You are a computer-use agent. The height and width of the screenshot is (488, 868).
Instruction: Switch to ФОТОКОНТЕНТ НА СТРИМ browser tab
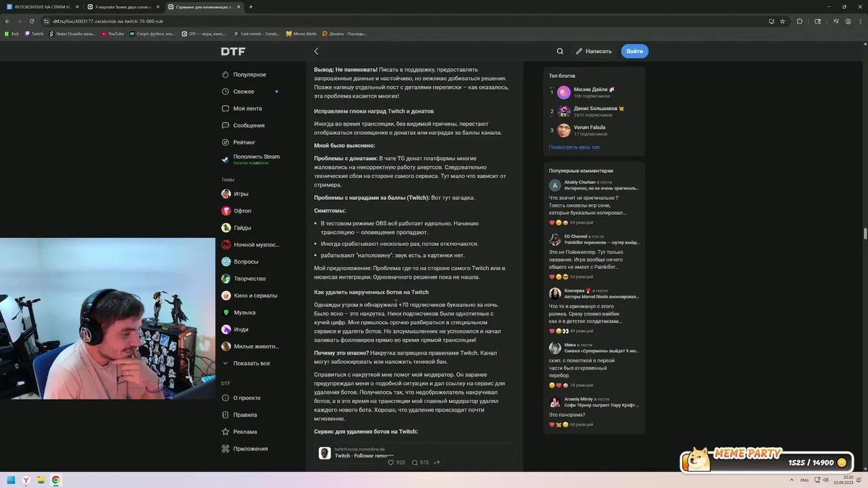click(42, 7)
